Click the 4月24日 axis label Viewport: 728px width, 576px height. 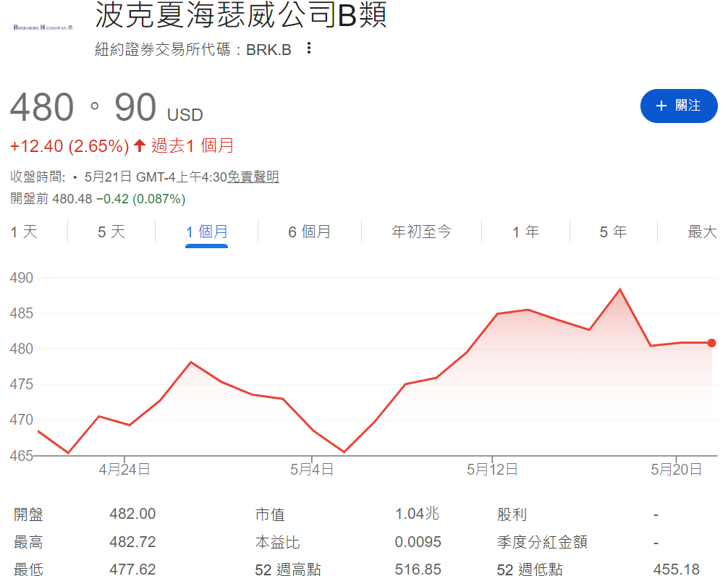pyautogui.click(x=124, y=469)
